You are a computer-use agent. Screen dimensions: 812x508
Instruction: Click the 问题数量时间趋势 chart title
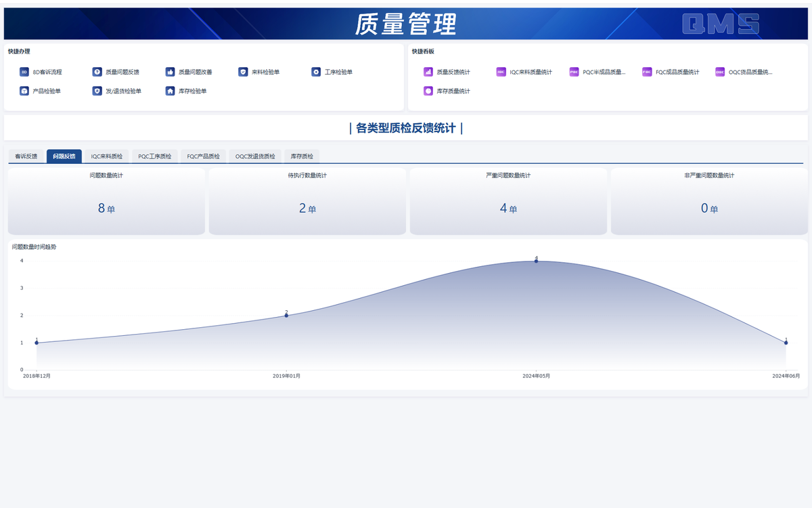point(35,247)
